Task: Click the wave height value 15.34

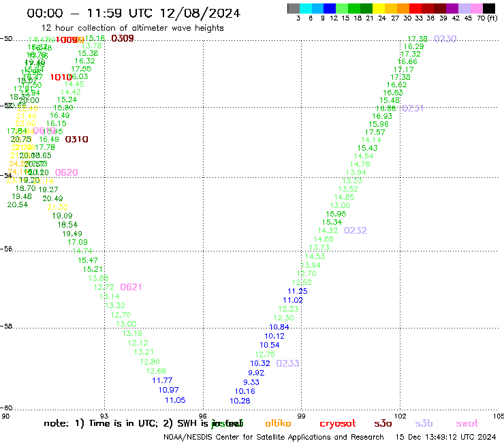Action: (332, 222)
